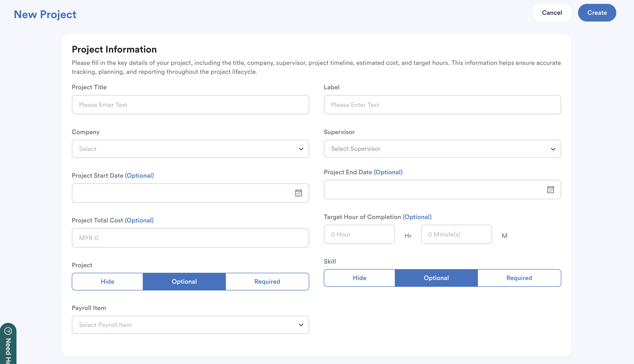Set Skill option to Required

click(x=519, y=278)
